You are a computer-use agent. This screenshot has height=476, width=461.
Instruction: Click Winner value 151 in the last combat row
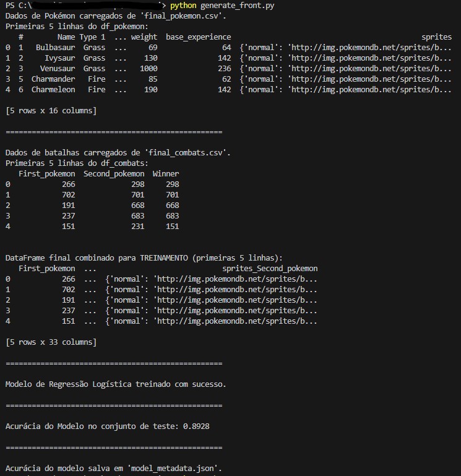click(x=172, y=227)
